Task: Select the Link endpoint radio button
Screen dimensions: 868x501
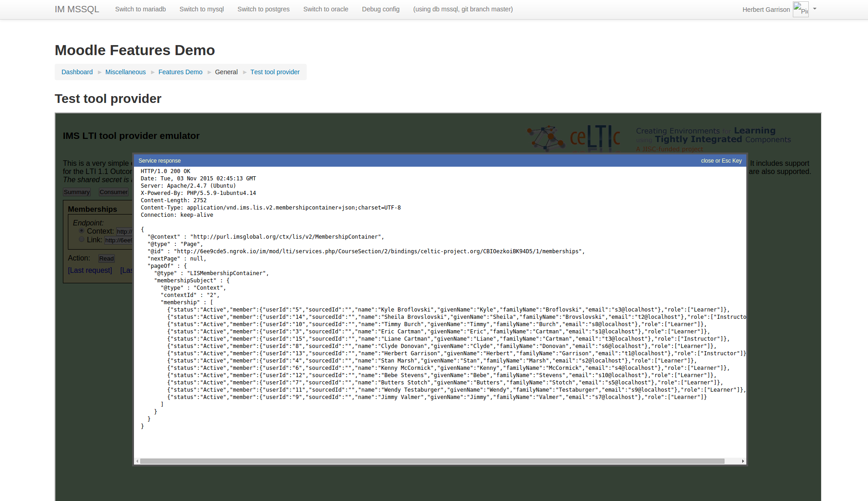Action: click(x=82, y=240)
